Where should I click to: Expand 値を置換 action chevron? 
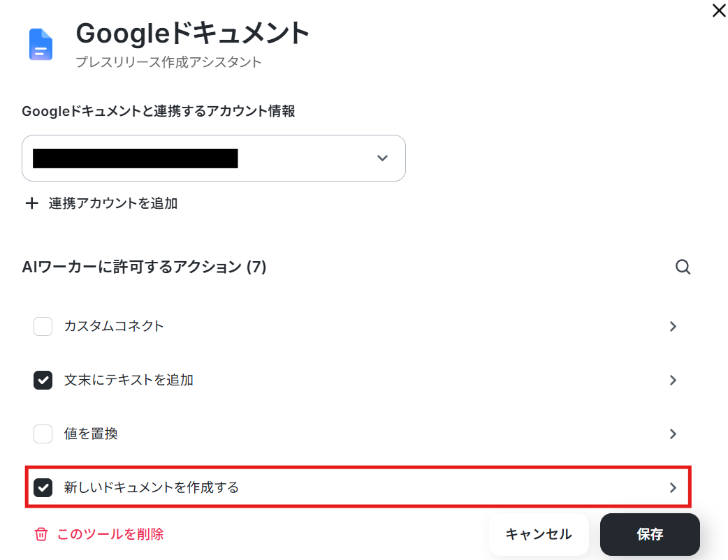[x=673, y=434]
